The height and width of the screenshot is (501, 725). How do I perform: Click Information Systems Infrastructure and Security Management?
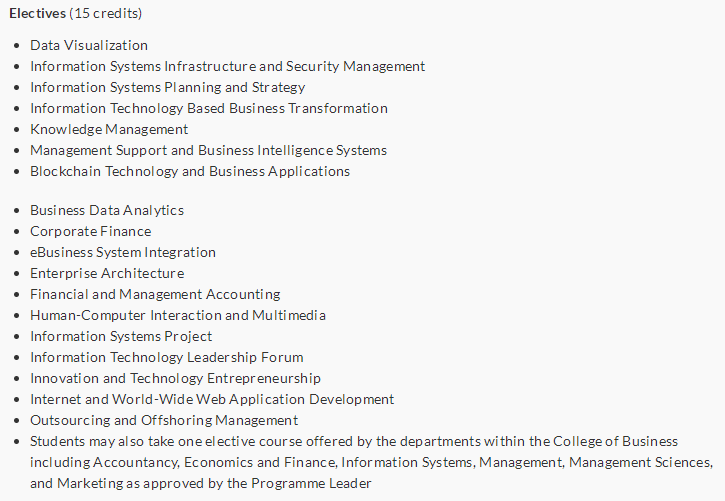[x=227, y=66]
